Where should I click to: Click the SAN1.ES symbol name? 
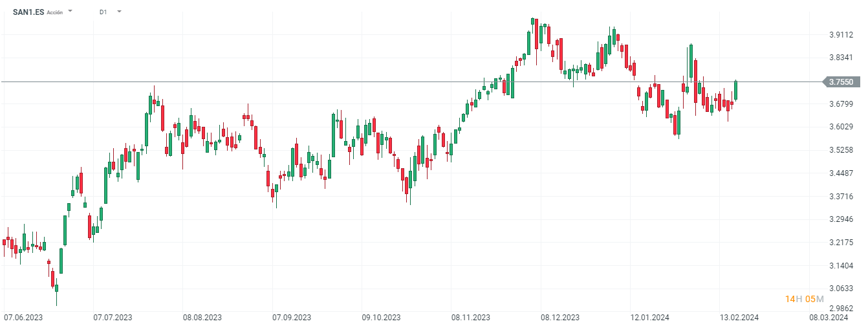(28, 12)
